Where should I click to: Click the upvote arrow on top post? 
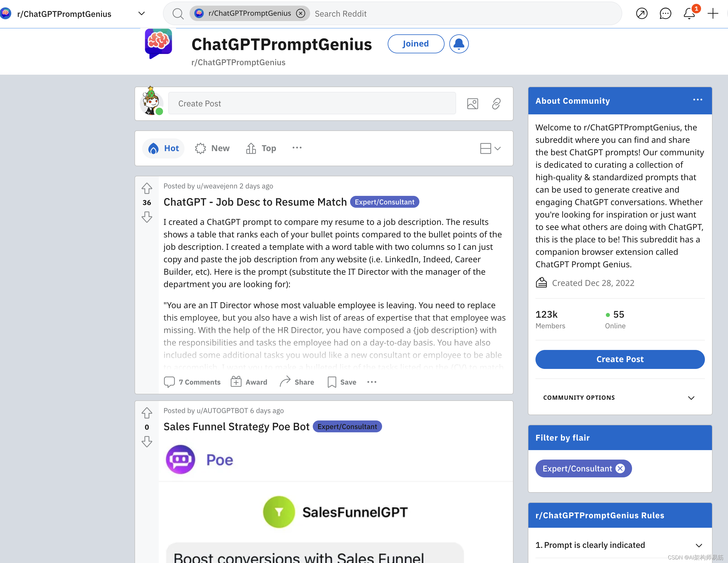[x=147, y=188]
